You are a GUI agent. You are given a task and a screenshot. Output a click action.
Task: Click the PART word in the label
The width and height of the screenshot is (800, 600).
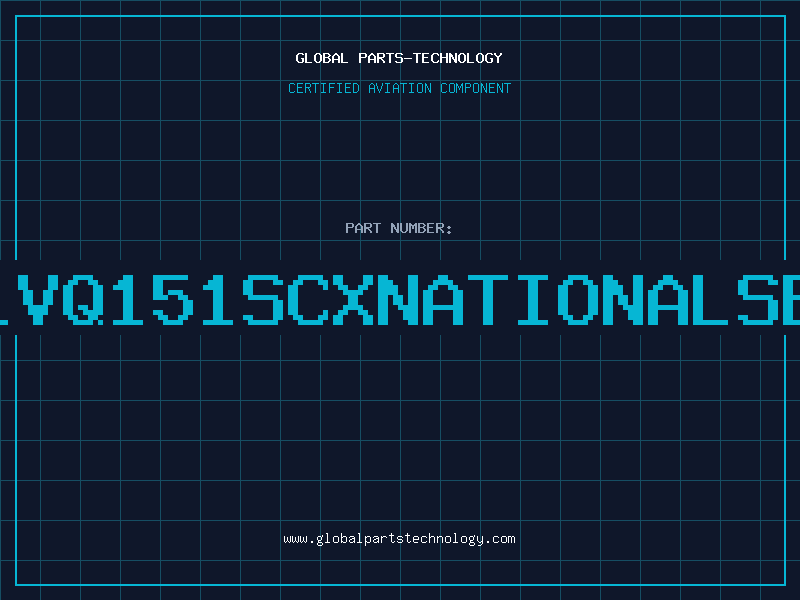point(363,228)
